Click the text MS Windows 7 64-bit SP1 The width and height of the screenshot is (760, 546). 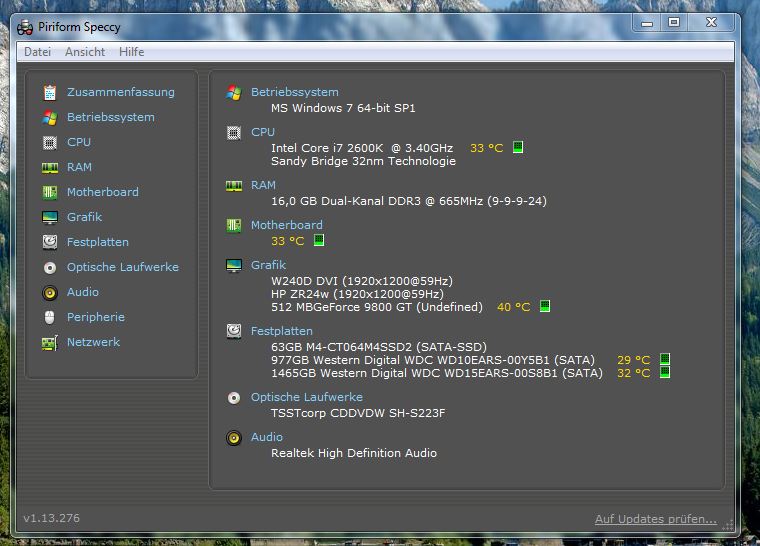(x=343, y=108)
